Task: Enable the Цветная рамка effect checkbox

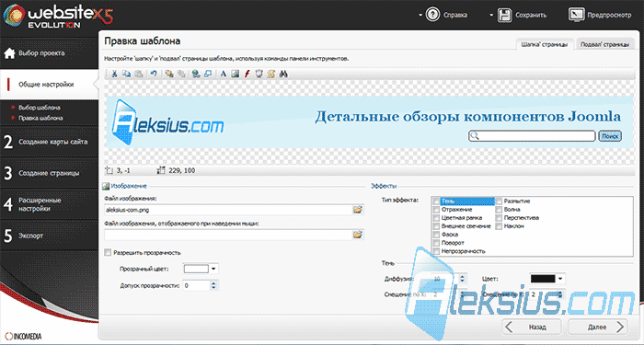Action: point(436,218)
